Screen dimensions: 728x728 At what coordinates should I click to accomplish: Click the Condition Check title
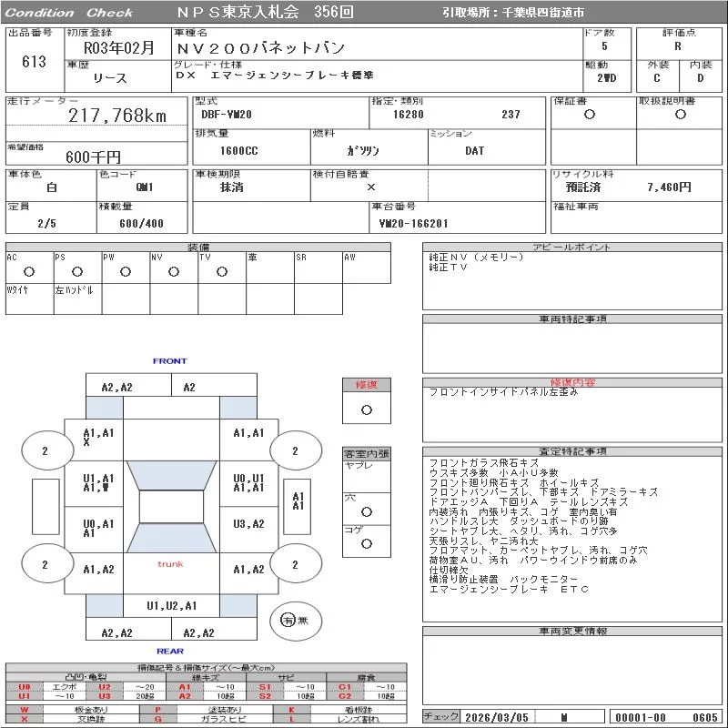[69, 13]
